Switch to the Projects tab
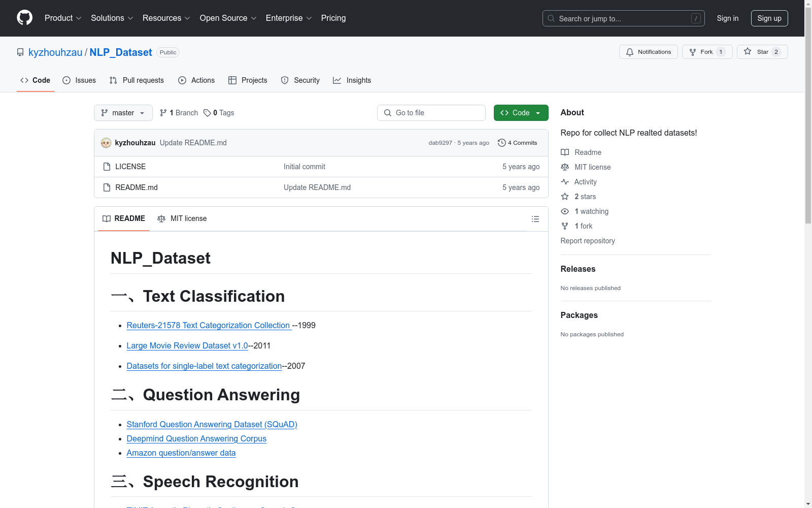This screenshot has width=812, height=508. pyautogui.click(x=248, y=80)
